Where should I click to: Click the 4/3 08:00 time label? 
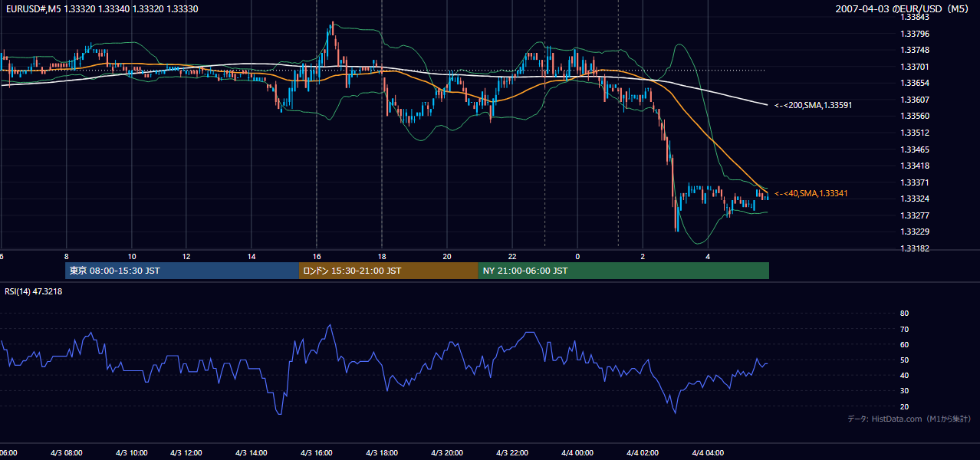(x=66, y=453)
